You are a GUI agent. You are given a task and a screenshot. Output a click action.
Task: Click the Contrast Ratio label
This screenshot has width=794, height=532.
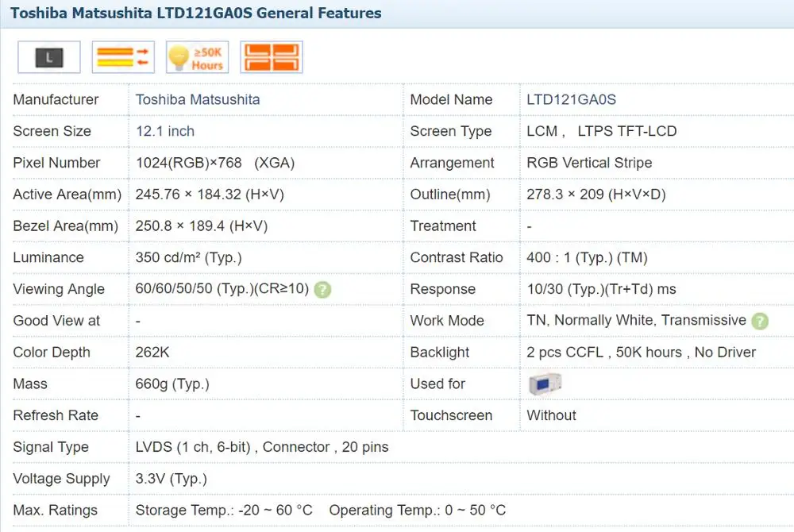click(457, 257)
